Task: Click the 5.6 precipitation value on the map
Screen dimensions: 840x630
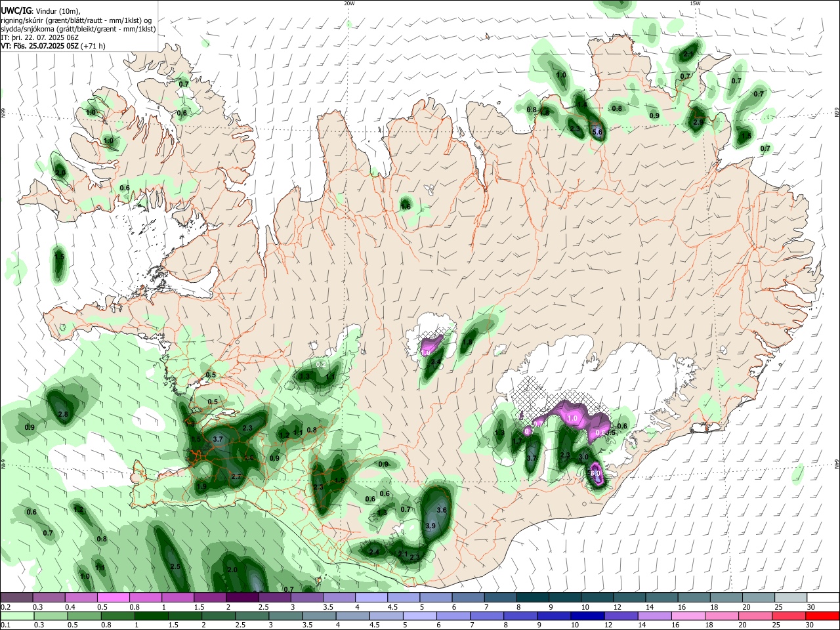Action: tap(597, 132)
